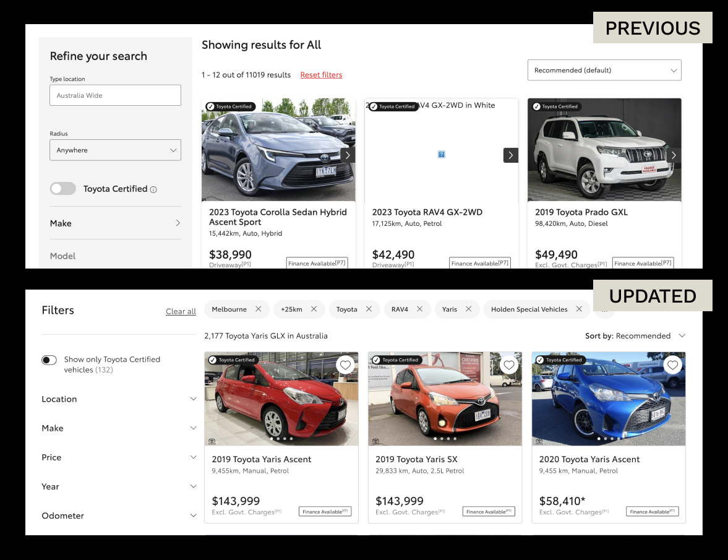
Task: Show next photo of Prado GXL
Action: point(674,155)
